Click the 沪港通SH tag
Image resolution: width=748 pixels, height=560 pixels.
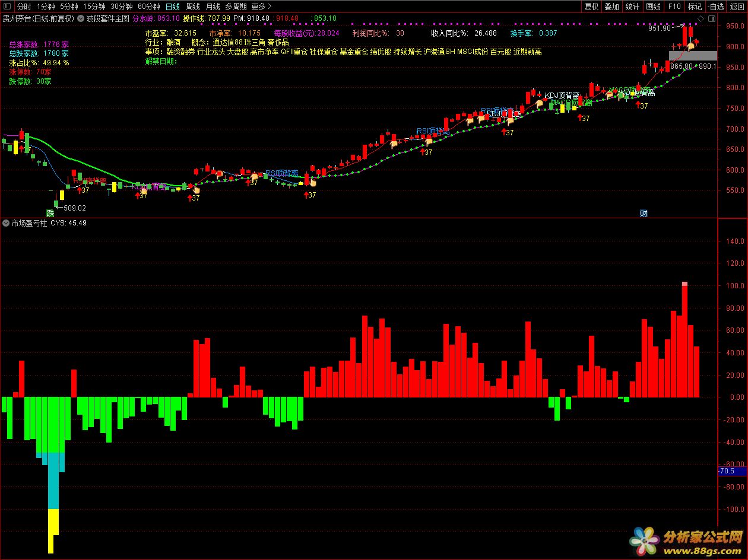click(x=439, y=52)
